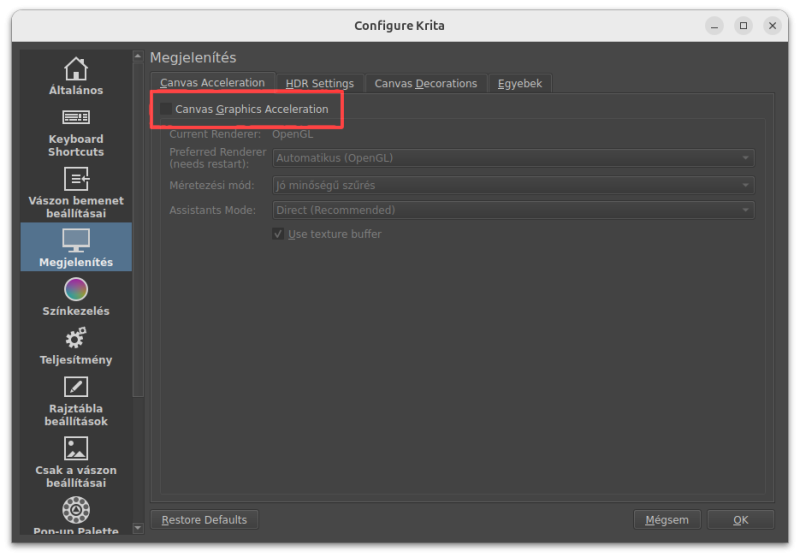The image size is (800, 557).
Task: Open the Pop-up Palette settings category
Action: [x=76, y=515]
